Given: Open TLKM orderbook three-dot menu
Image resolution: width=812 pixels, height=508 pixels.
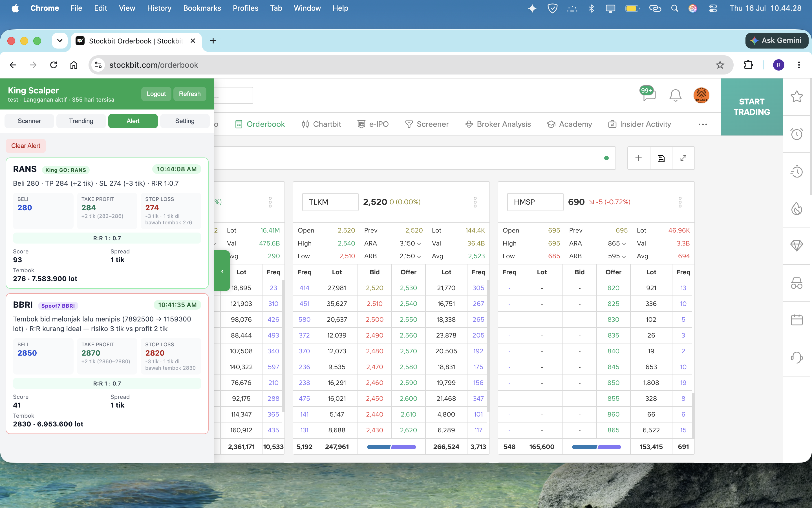Looking at the screenshot, I should point(475,202).
